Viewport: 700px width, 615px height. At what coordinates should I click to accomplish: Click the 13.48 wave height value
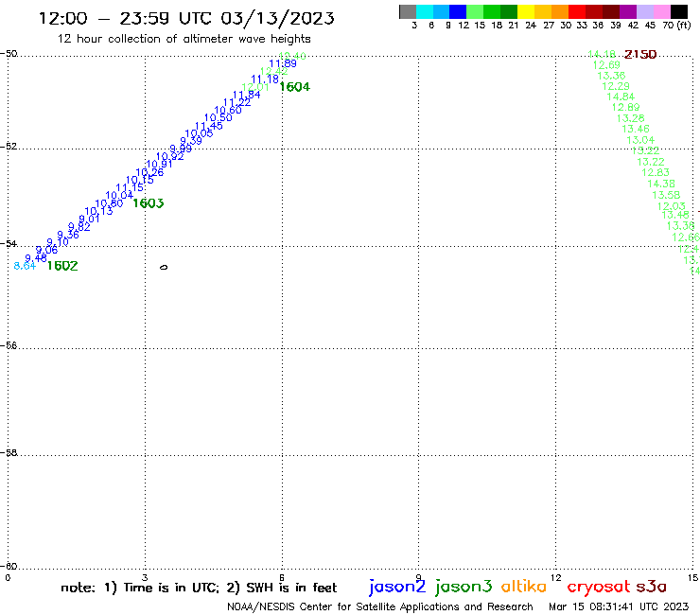point(675,215)
